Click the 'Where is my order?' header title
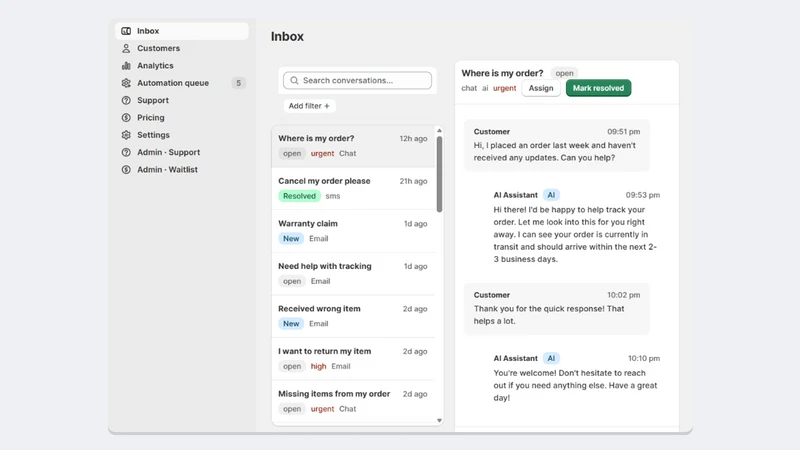The width and height of the screenshot is (800, 450). (x=503, y=73)
